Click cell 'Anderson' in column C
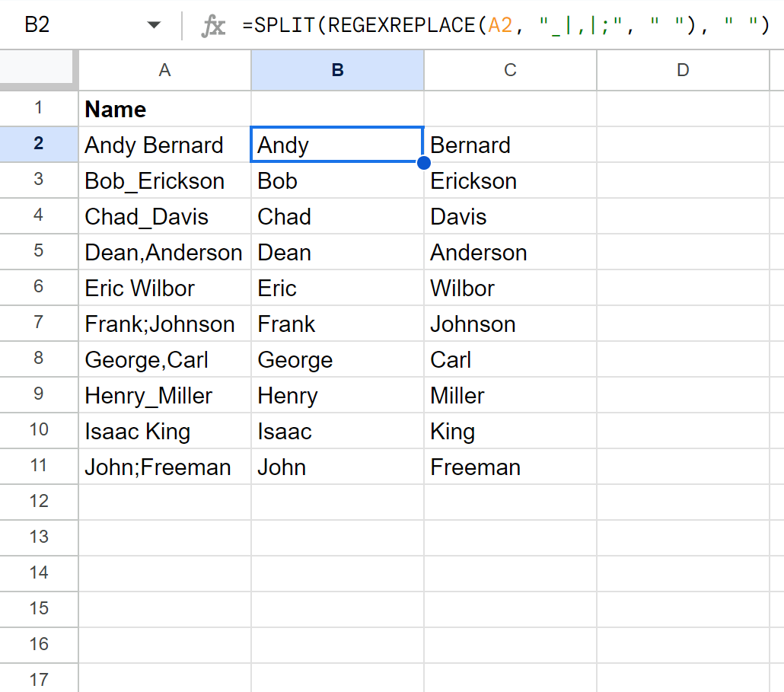The width and height of the screenshot is (784, 692). tap(510, 252)
